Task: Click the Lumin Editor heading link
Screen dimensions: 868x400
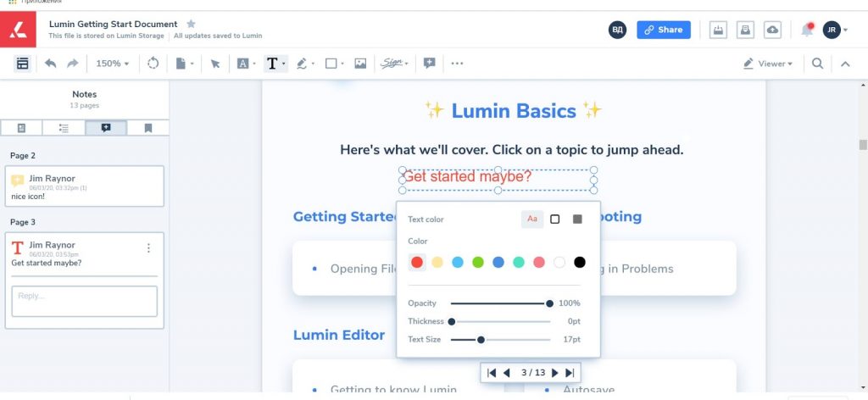Action: coord(339,335)
